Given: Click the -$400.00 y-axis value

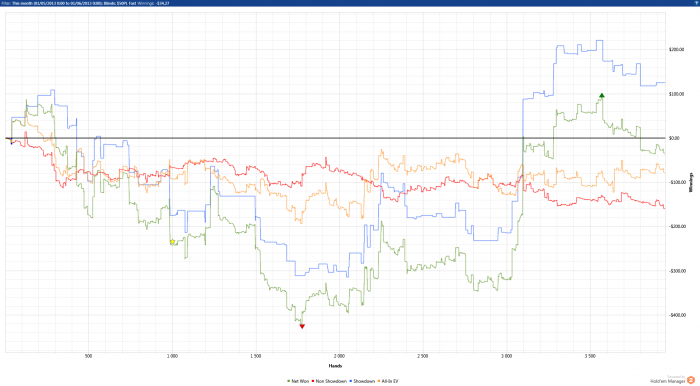Looking at the screenshot, I should [677, 315].
